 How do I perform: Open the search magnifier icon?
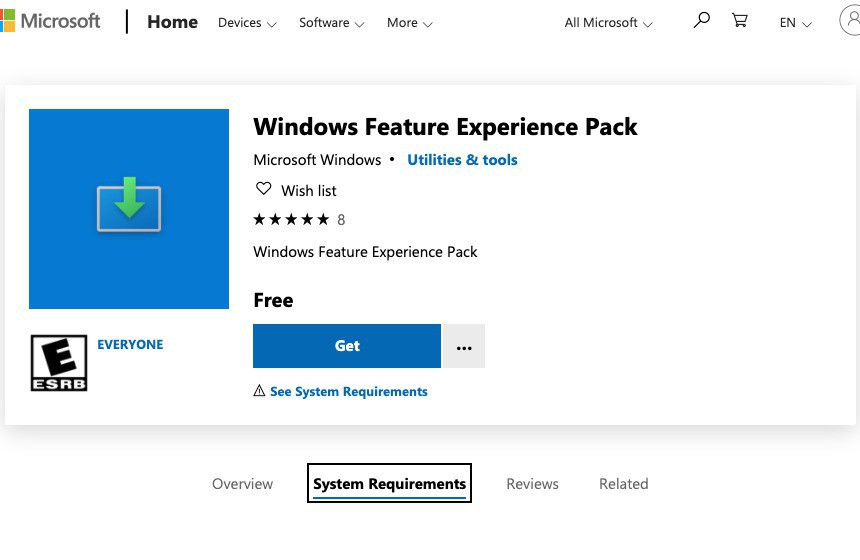tap(701, 20)
